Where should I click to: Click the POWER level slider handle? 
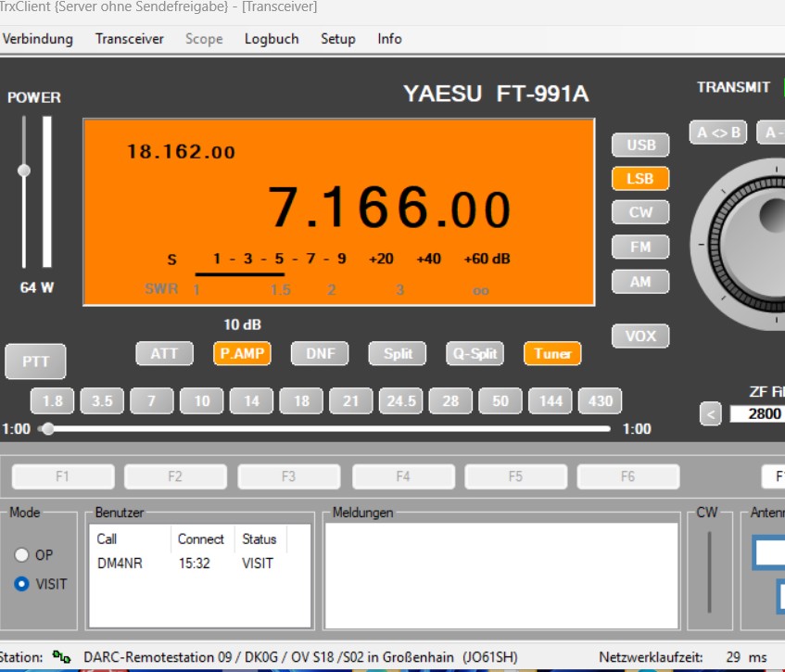24,171
